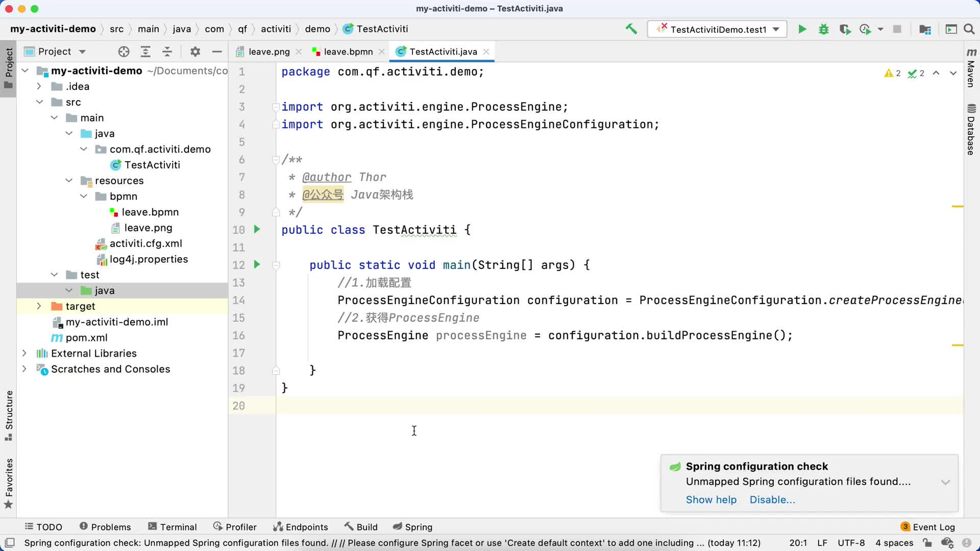Toggle read-only lock icon in status bar

[x=927, y=542]
